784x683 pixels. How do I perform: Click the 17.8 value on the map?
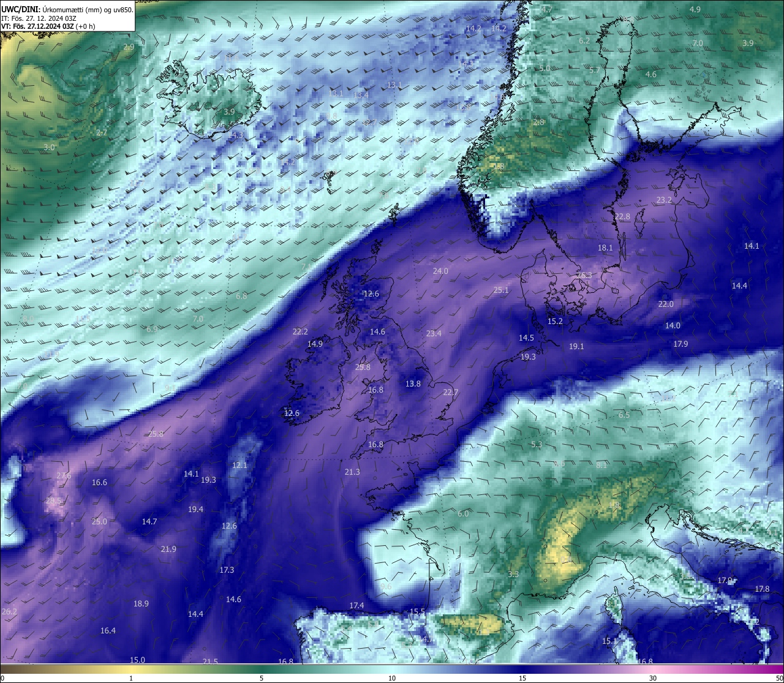[x=762, y=589]
